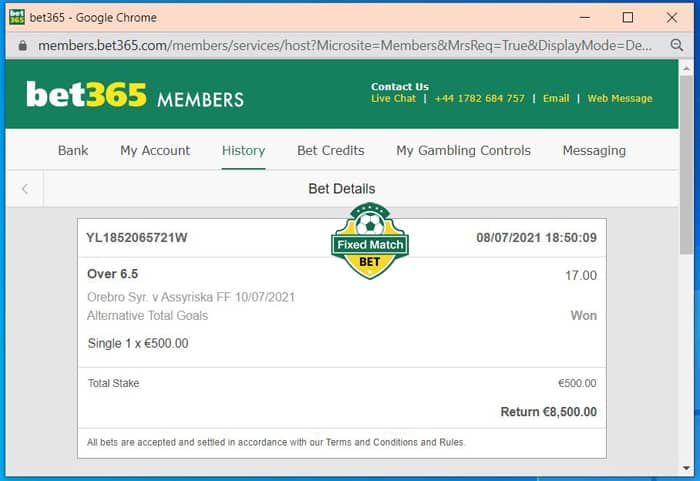Click the odds value 17.00
Screen dimensions: 700x481
coord(581,276)
